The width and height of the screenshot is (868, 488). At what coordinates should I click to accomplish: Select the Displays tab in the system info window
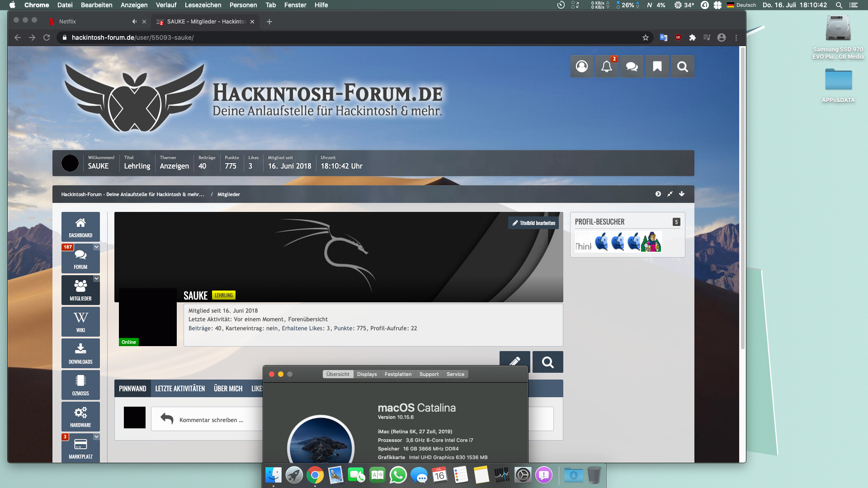click(x=367, y=374)
